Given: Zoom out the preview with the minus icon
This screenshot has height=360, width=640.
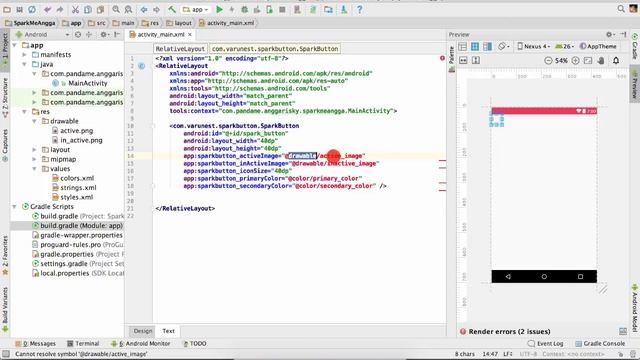Looking at the screenshot, I should pos(548,60).
